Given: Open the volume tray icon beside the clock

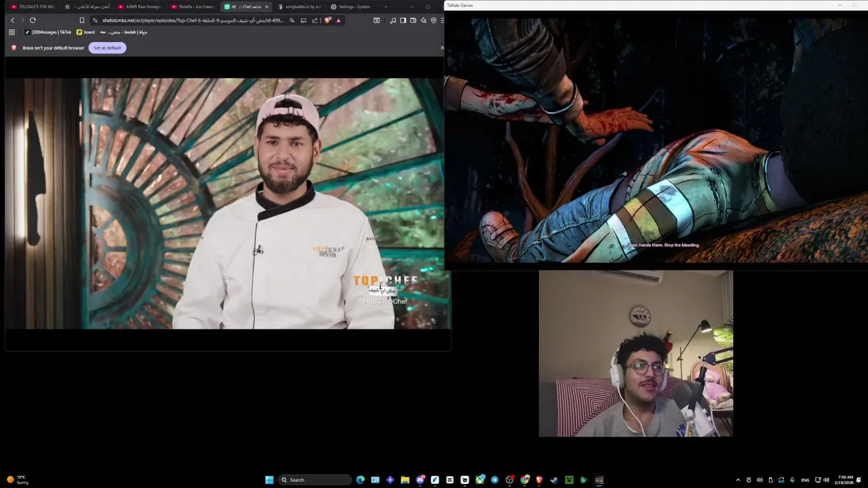Looking at the screenshot, I should (x=826, y=480).
